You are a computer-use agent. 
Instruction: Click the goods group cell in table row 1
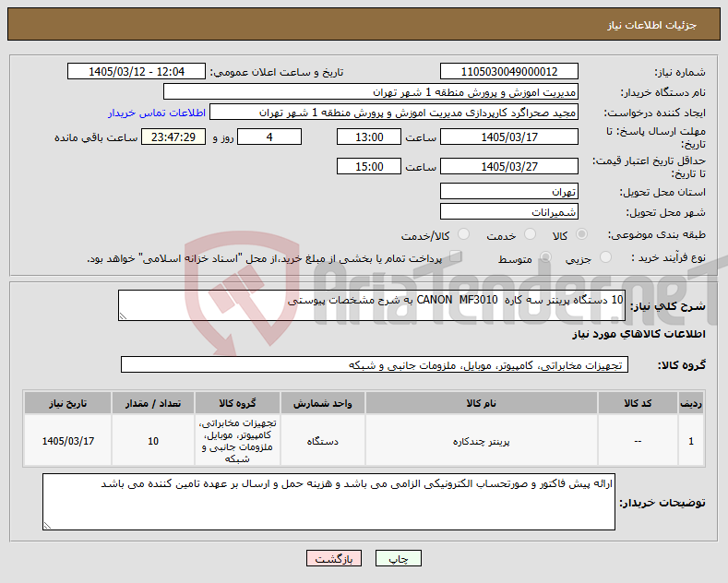coord(237,441)
